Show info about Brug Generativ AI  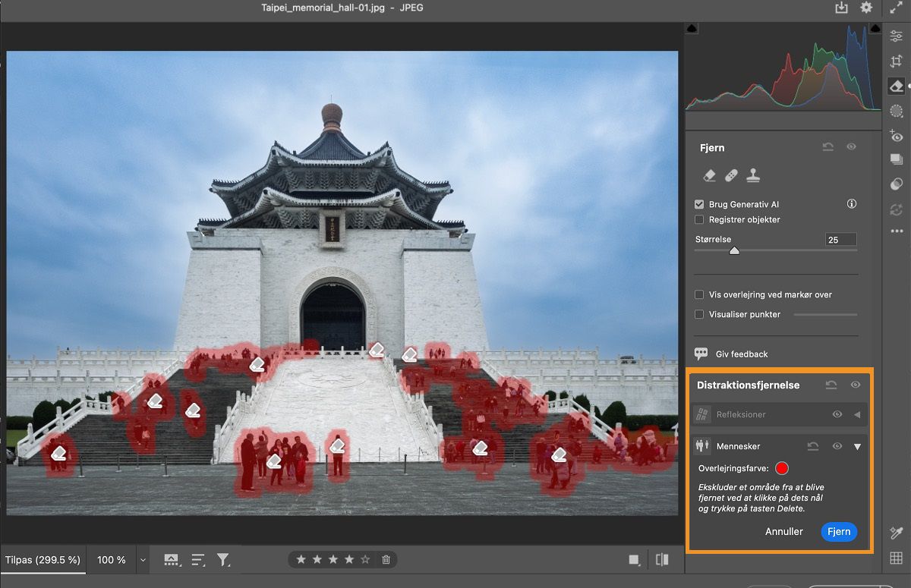tap(852, 204)
